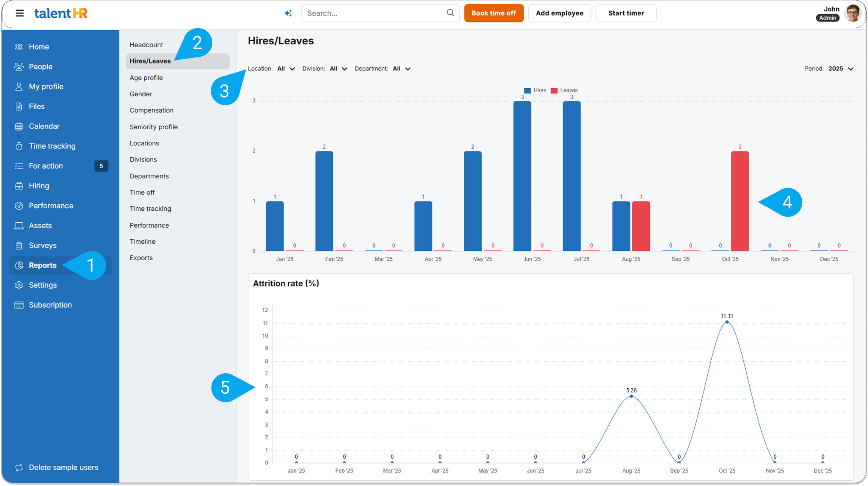The image size is (868, 486).
Task: Click the hamburger menu icon
Action: (20, 13)
